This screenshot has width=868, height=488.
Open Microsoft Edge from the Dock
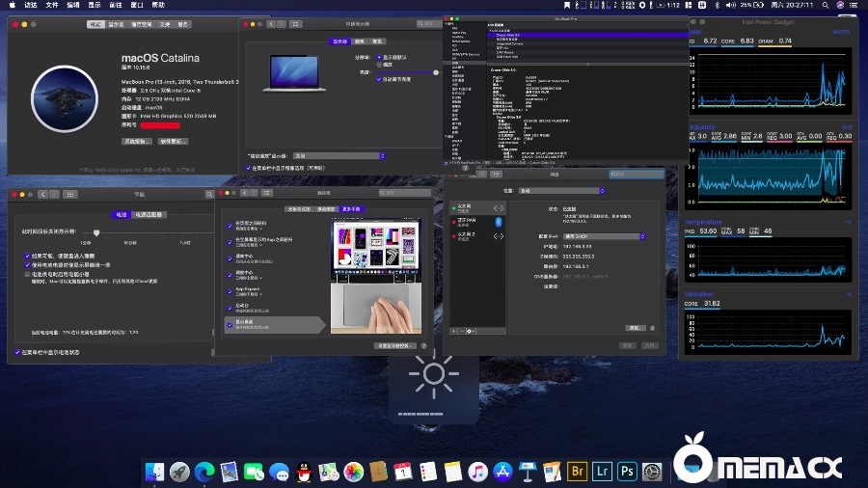tap(204, 472)
